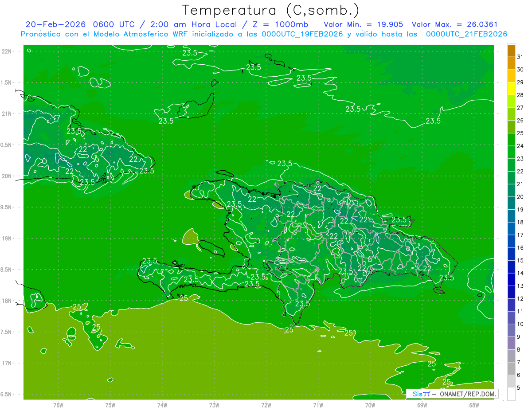Screen dimensions: 532x411
Task: Click the '75W' longitude axis label
Action: (110, 405)
